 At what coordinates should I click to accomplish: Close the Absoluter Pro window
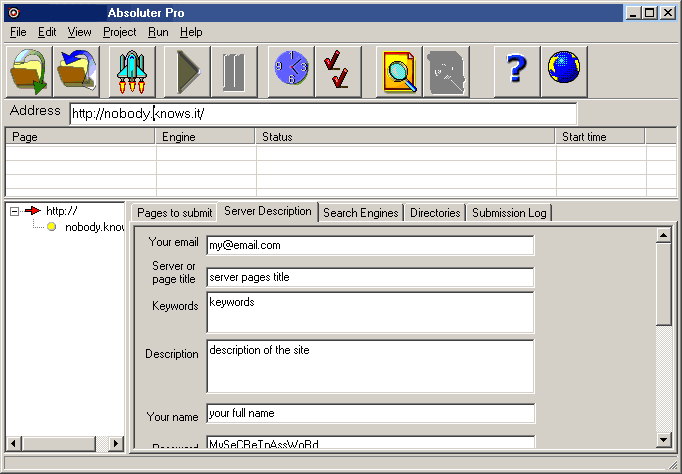[668, 13]
